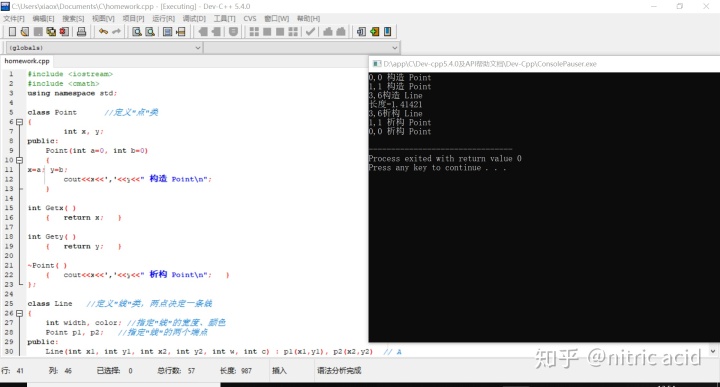Click the first greyed profile analysis icon

[x=328, y=32]
